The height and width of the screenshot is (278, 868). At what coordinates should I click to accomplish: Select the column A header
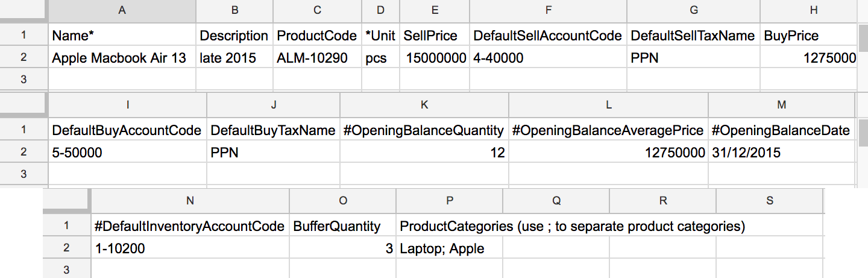pos(122,11)
